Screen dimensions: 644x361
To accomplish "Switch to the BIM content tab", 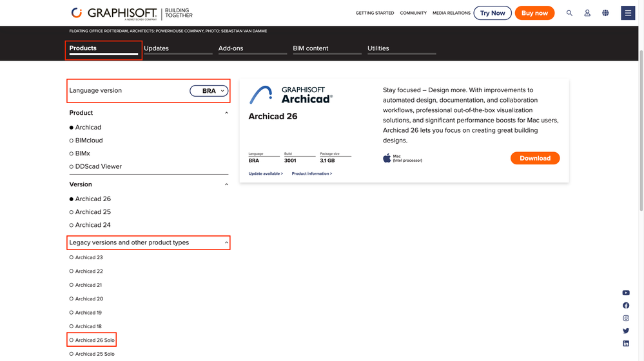I will click(x=327, y=48).
